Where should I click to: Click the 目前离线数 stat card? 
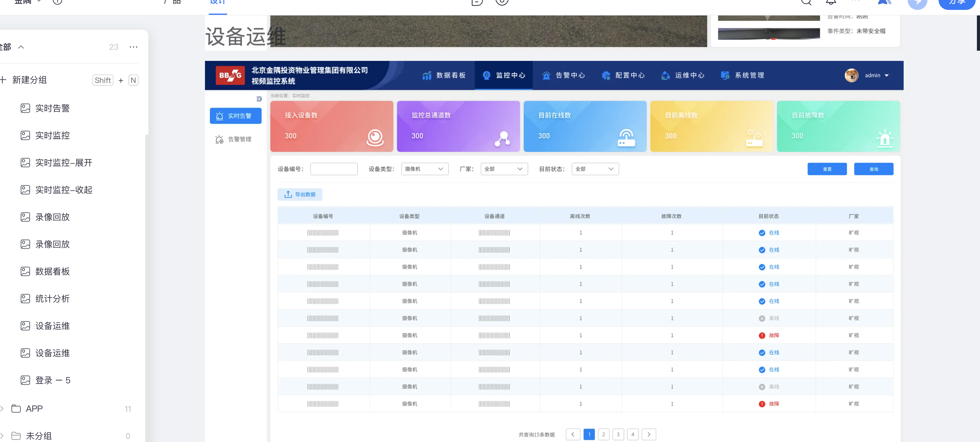tap(712, 126)
